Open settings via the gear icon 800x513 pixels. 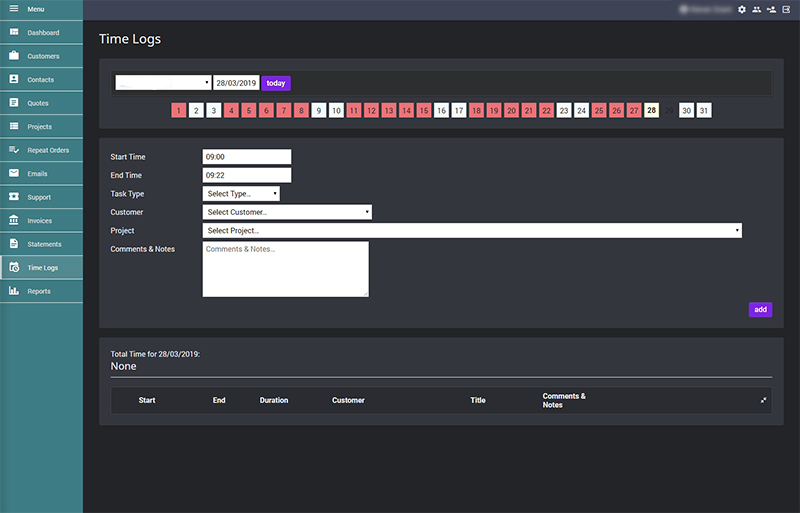click(742, 10)
